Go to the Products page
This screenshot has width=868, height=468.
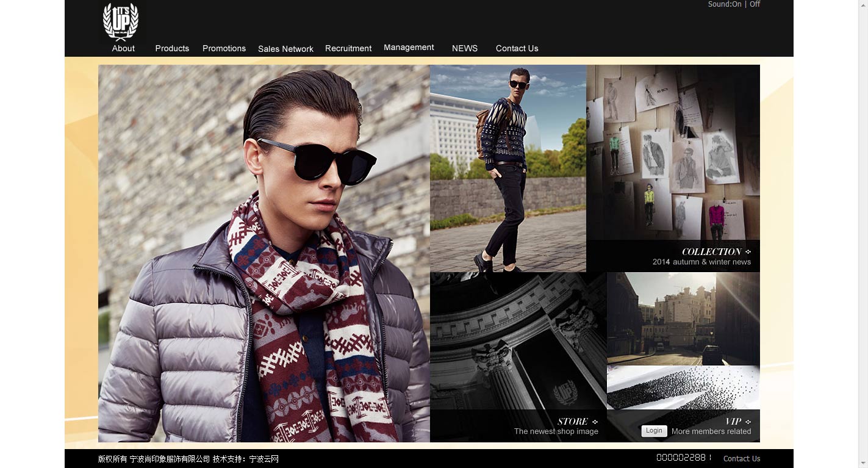[x=172, y=48]
